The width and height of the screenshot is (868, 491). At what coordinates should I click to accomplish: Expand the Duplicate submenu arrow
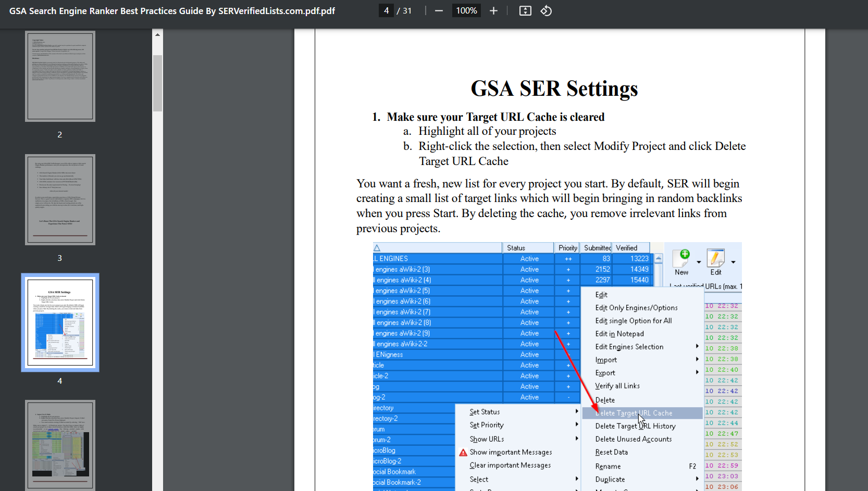[x=697, y=479]
